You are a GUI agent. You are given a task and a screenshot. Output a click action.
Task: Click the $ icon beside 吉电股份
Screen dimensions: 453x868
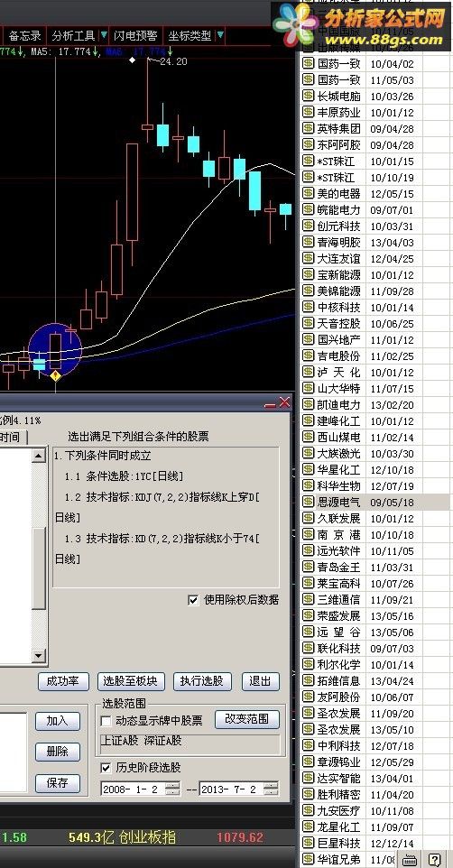pos(308,356)
